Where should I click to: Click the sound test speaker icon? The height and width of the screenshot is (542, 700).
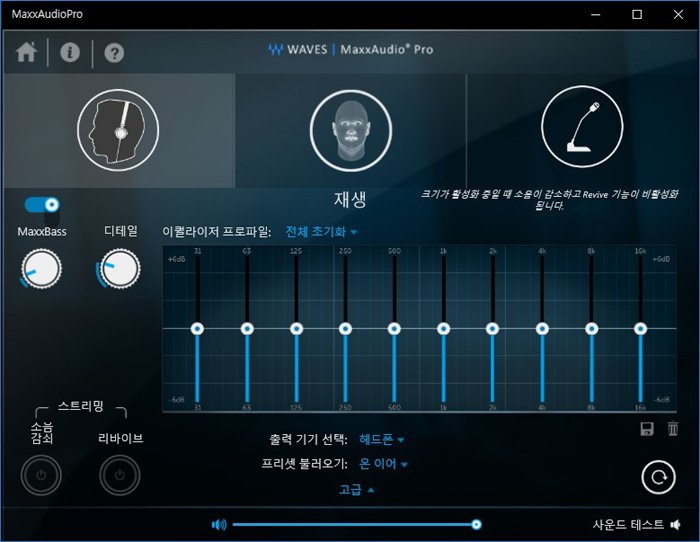point(676,525)
